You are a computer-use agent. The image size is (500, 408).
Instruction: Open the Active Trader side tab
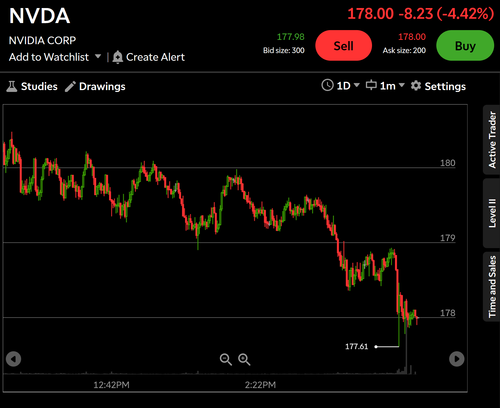point(492,140)
